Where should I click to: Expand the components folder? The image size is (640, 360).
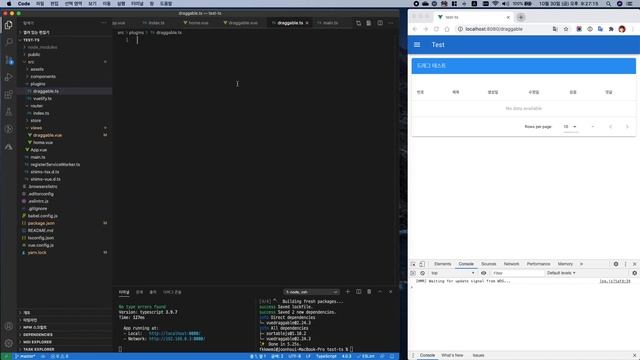pyautogui.click(x=43, y=76)
